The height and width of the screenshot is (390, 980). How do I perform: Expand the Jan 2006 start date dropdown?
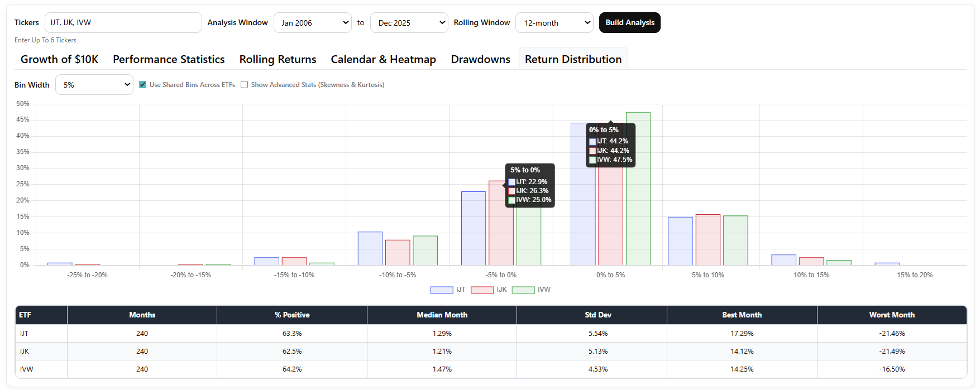(x=313, y=23)
